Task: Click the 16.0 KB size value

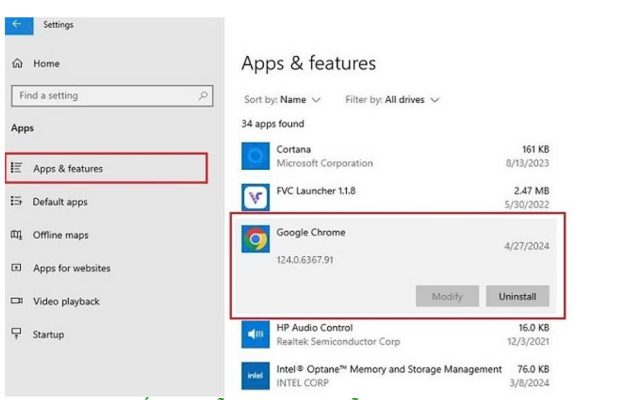Action: coord(534,327)
